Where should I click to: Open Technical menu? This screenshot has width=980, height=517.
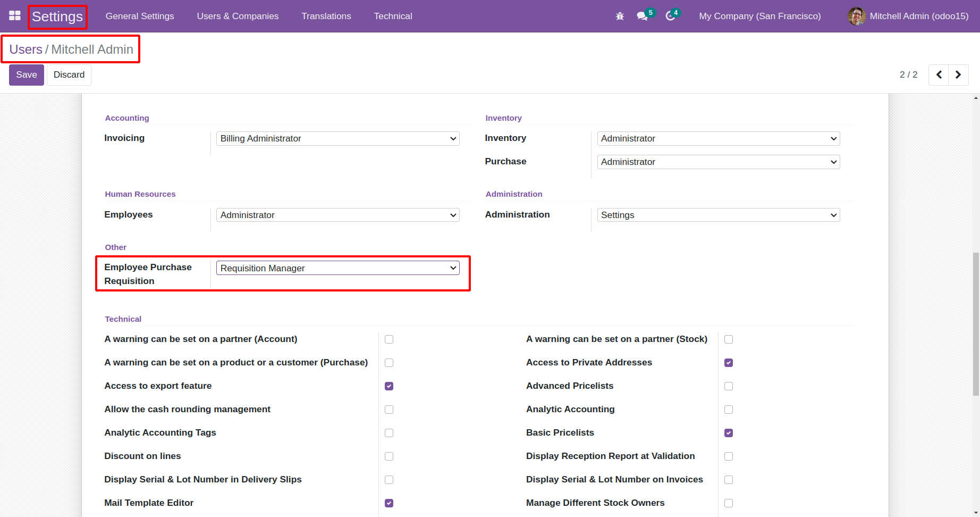point(393,16)
